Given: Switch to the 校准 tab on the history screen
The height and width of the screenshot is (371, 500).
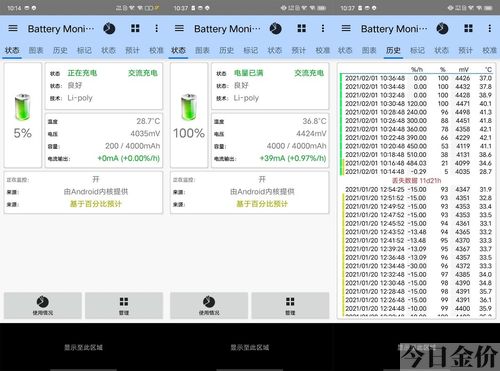Looking at the screenshot, I should point(489,50).
